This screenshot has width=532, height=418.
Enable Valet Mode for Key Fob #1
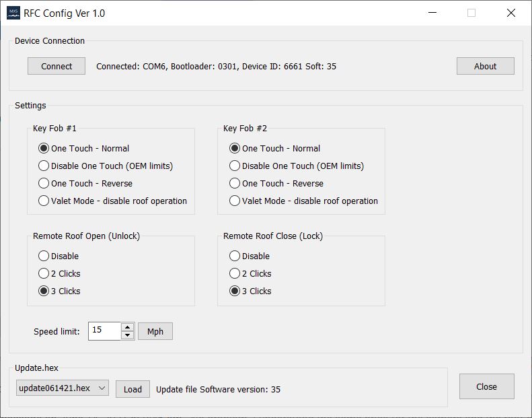point(44,201)
